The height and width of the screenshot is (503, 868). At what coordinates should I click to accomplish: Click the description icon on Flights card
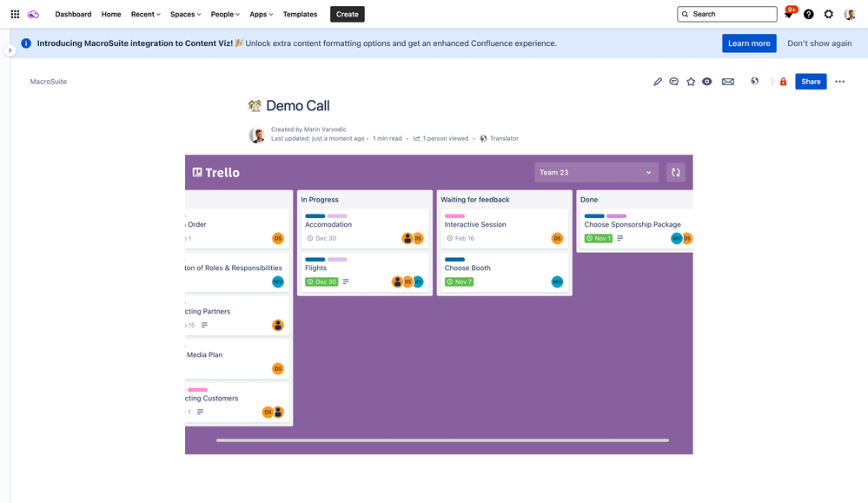346,281
